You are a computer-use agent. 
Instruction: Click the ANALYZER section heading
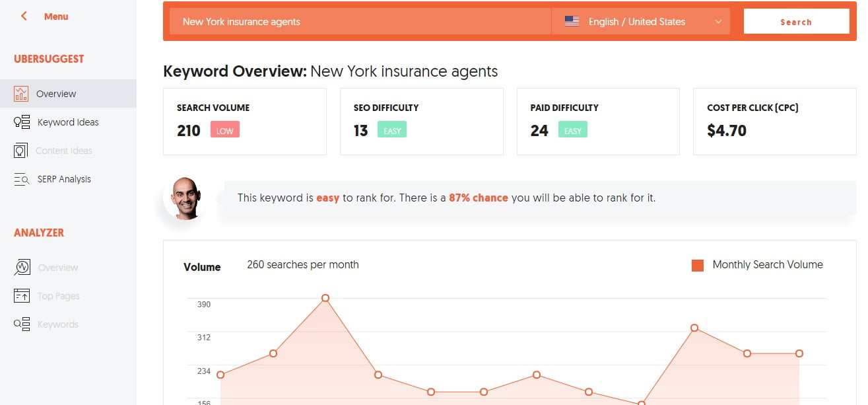[39, 233]
